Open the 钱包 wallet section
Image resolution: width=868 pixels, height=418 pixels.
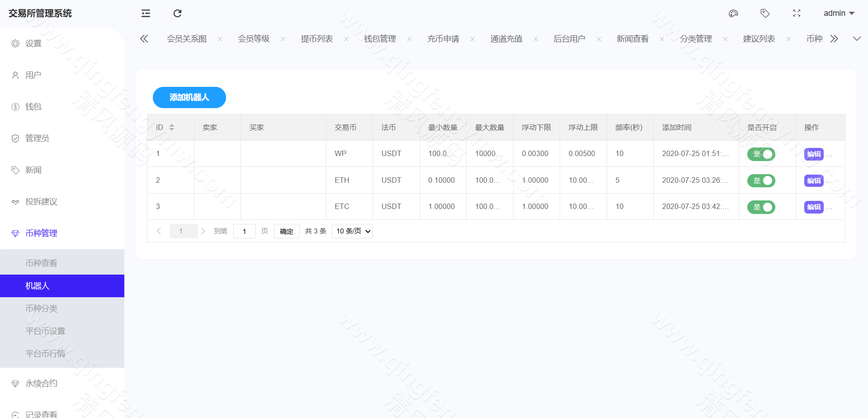33,106
